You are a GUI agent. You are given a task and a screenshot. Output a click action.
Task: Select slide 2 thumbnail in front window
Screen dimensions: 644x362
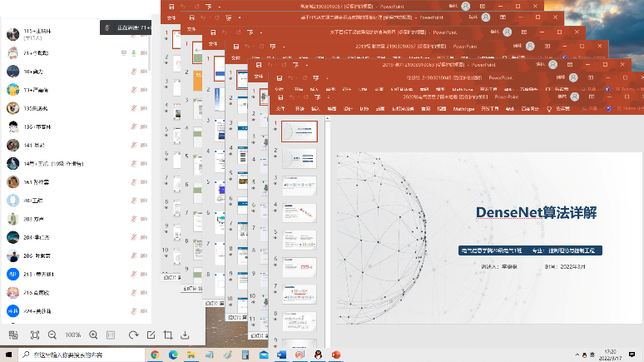[300, 157]
